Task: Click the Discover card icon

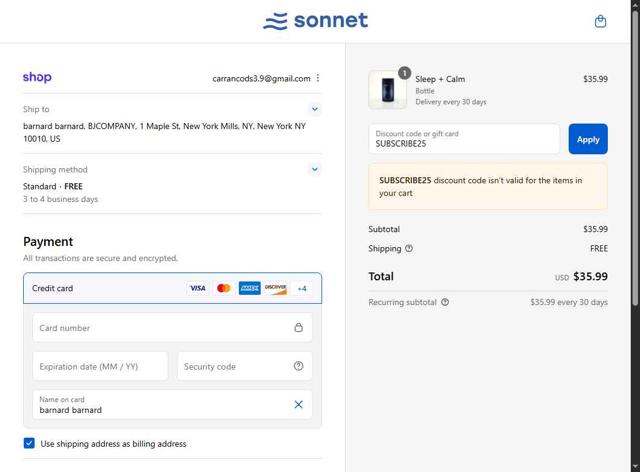Action: click(x=276, y=288)
